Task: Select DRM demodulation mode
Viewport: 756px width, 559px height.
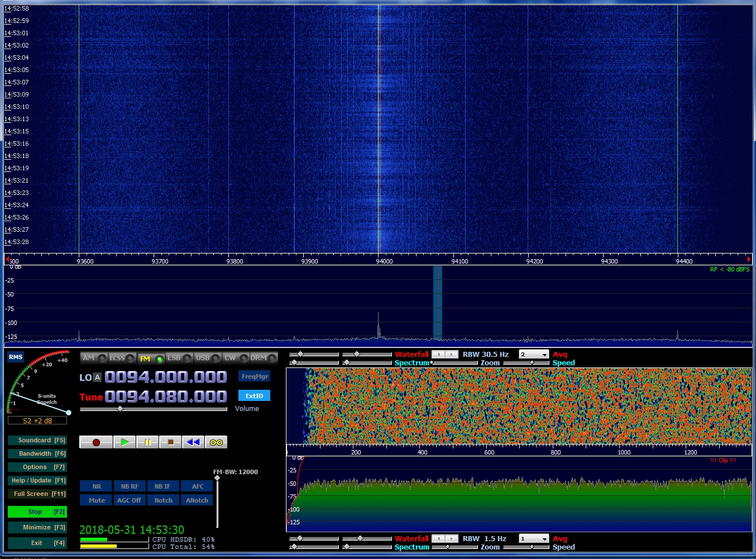Action: pyautogui.click(x=264, y=358)
